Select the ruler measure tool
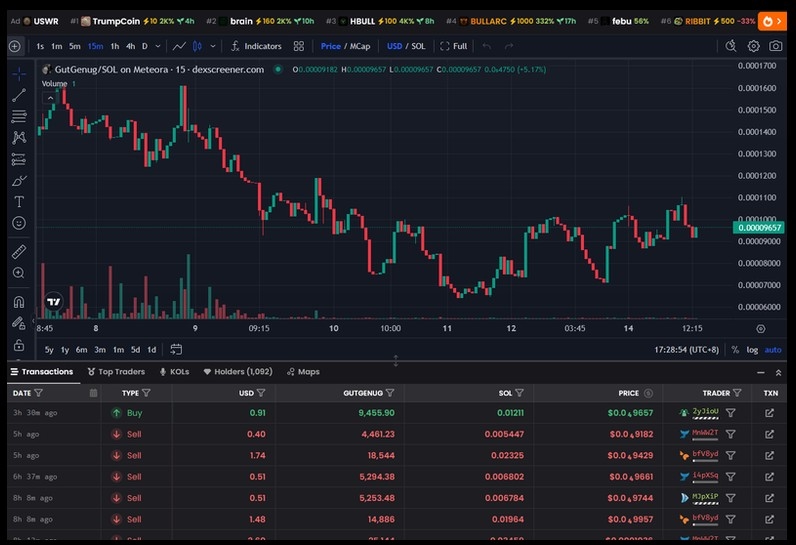The width and height of the screenshot is (796, 545). click(x=19, y=252)
